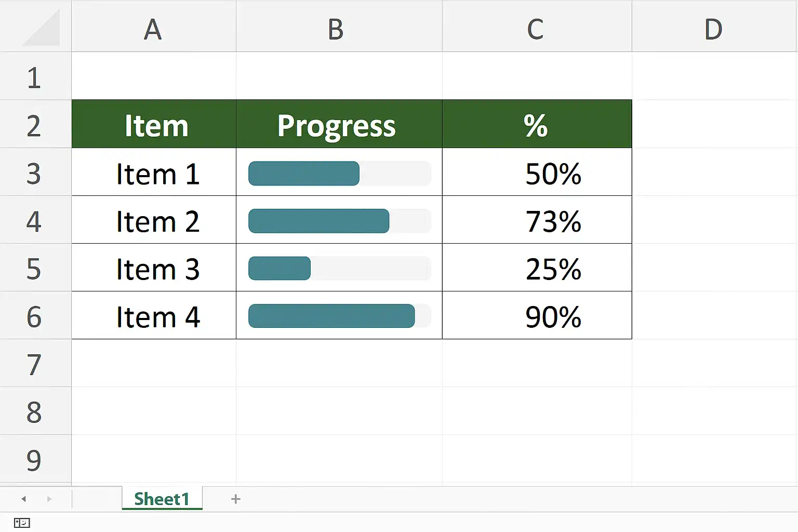Image resolution: width=798 pixels, height=532 pixels.
Task: Select the cell containing 73%
Action: click(x=537, y=220)
